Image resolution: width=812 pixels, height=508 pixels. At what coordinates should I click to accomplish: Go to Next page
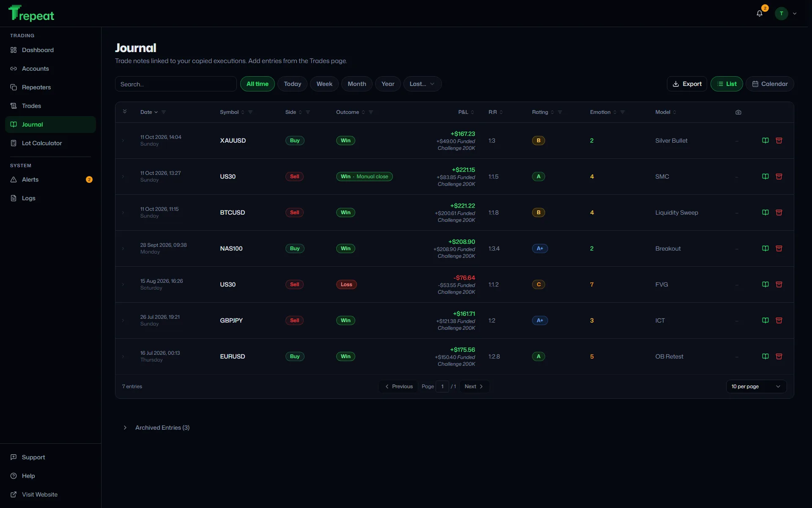[x=474, y=387]
